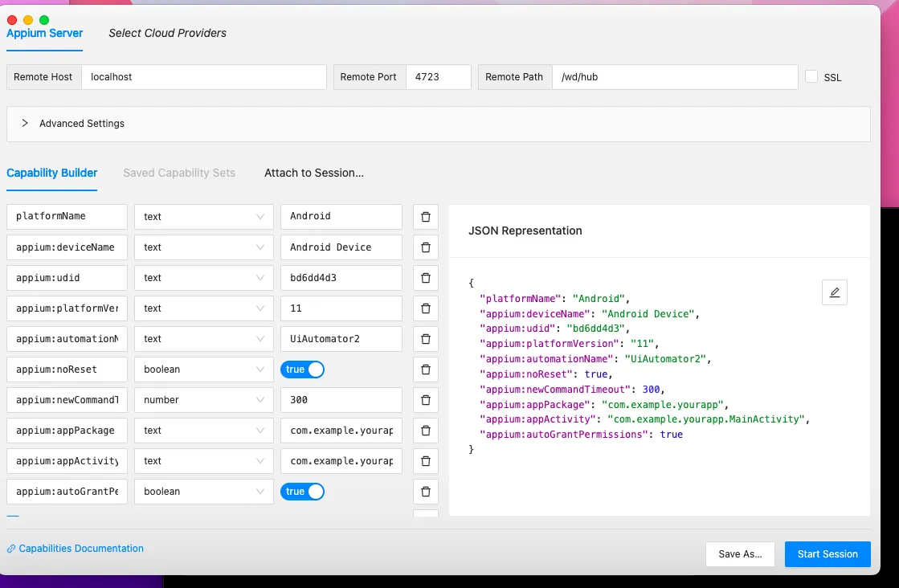Image resolution: width=899 pixels, height=588 pixels.
Task: Edit the platform version value 11
Action: coord(341,308)
